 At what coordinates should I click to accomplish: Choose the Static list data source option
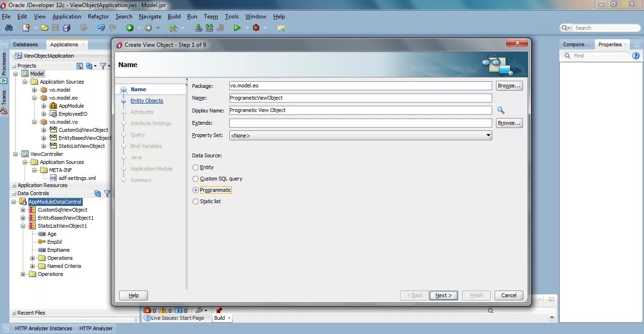(195, 201)
